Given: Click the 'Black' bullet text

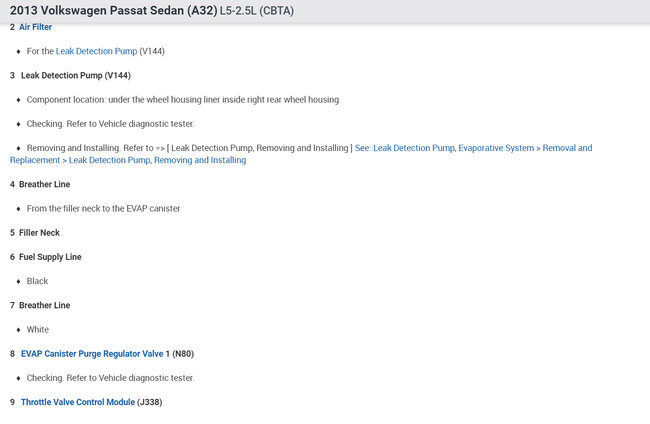Looking at the screenshot, I should (x=37, y=281).
